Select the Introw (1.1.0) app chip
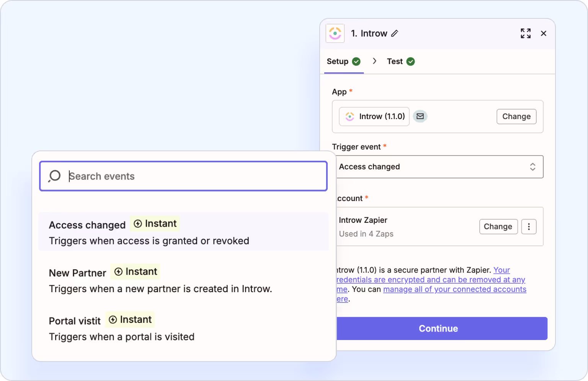 (374, 116)
